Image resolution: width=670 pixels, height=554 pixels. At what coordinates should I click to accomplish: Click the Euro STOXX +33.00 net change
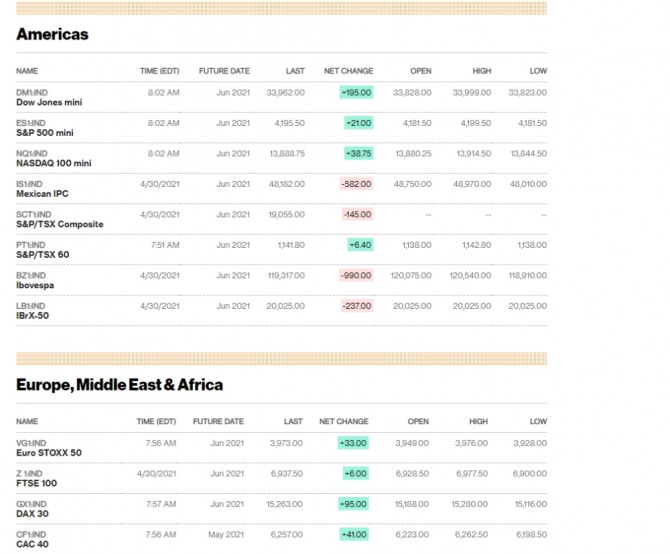point(353,443)
